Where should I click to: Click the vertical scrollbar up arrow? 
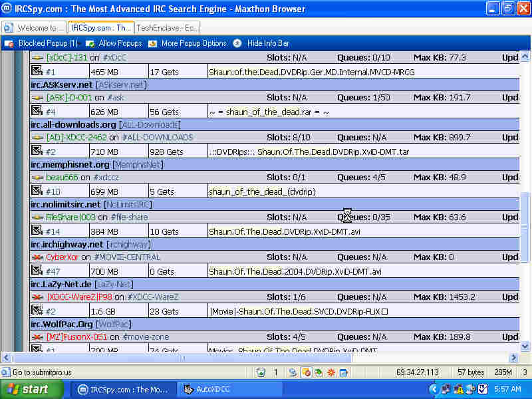(525, 57)
